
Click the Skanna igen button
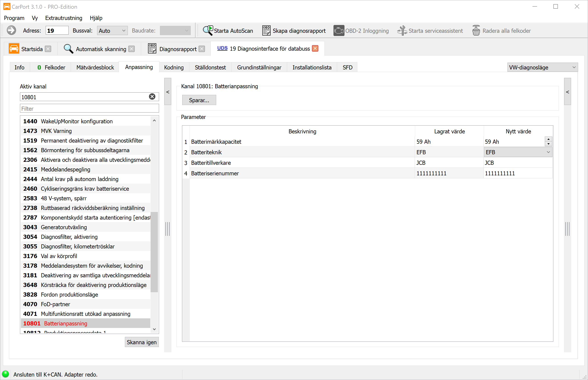pyautogui.click(x=142, y=342)
